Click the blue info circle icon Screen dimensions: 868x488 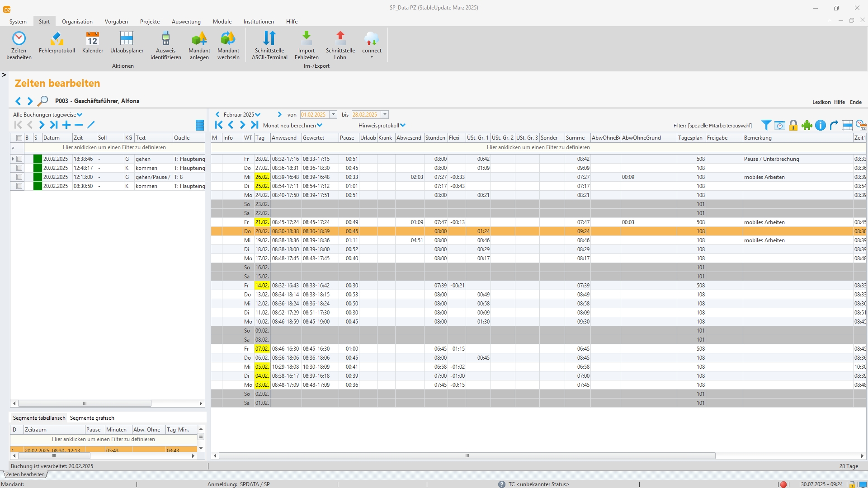tap(821, 125)
